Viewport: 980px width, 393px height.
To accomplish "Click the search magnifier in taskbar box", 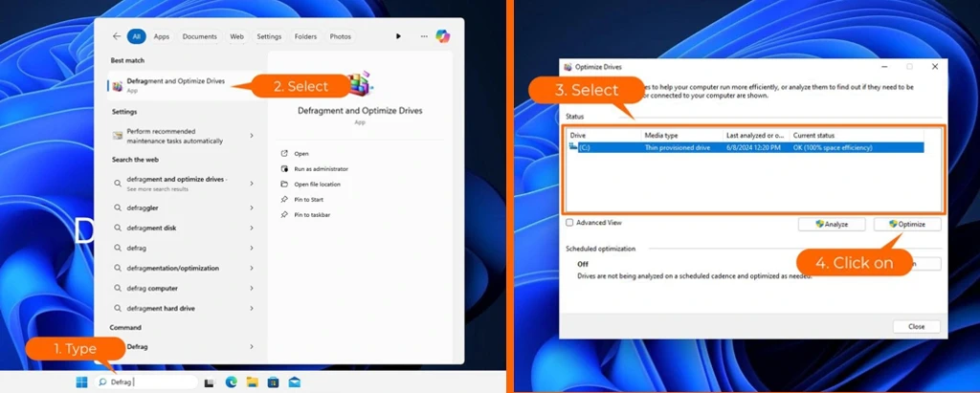I will click(x=102, y=382).
